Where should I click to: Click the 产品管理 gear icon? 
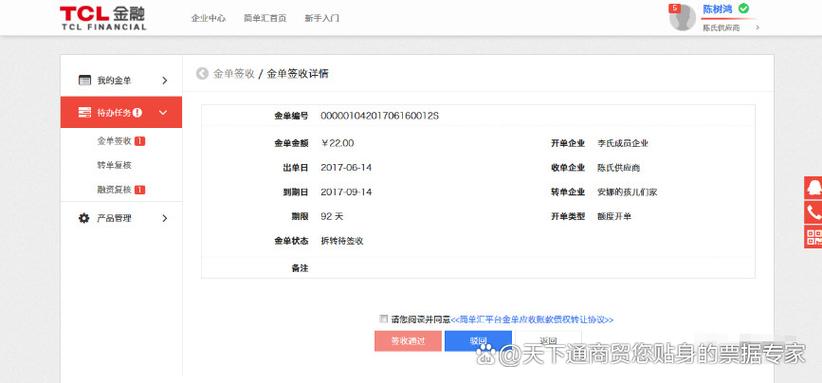click(x=84, y=218)
